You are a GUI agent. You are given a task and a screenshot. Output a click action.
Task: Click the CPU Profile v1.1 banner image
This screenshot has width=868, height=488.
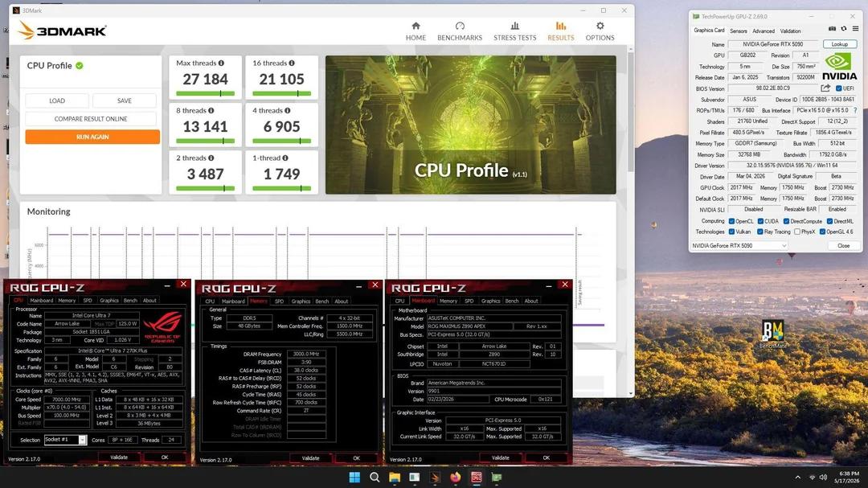(470, 125)
